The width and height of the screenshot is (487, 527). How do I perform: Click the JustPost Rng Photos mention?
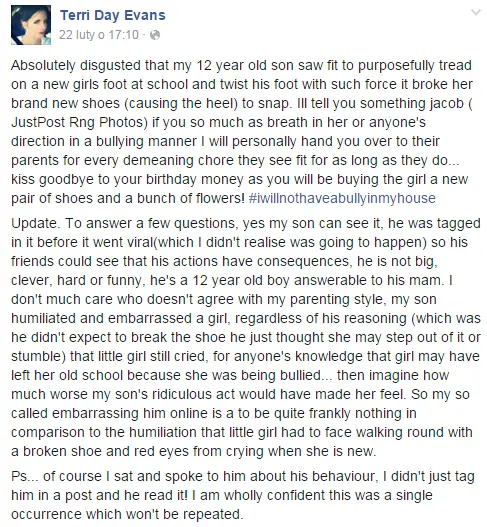click(x=78, y=122)
